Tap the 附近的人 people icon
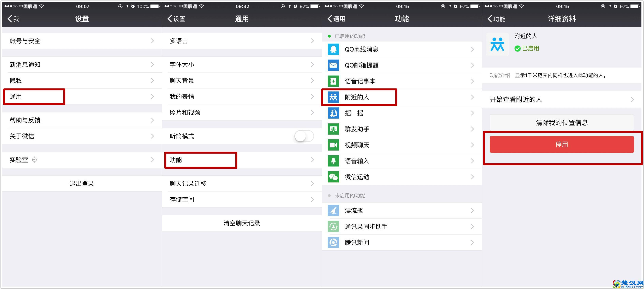This screenshot has height=289, width=644. click(x=333, y=97)
